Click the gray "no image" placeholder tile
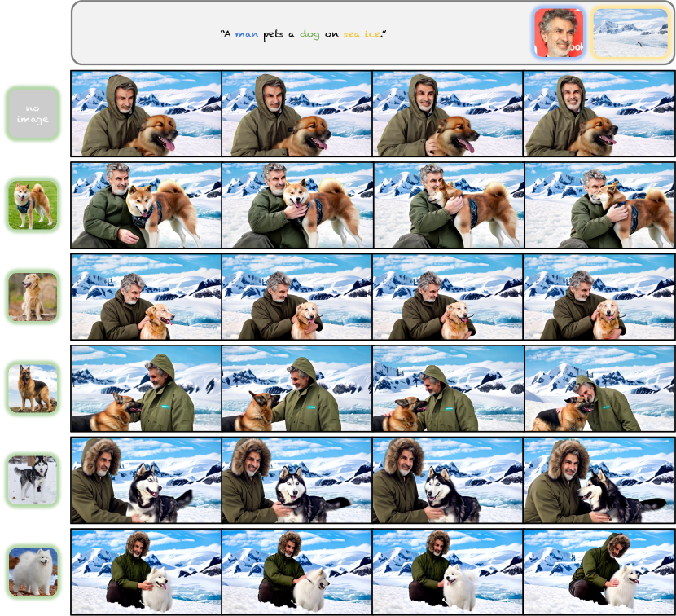The image size is (676, 616). pyautogui.click(x=33, y=113)
